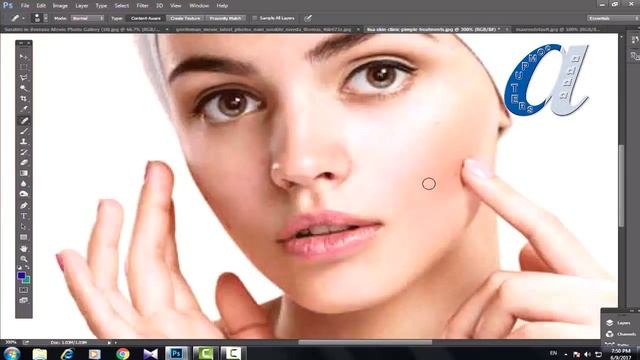Select the Move tool
Image resolution: width=640 pixels, height=360 pixels.
[x=23, y=57]
